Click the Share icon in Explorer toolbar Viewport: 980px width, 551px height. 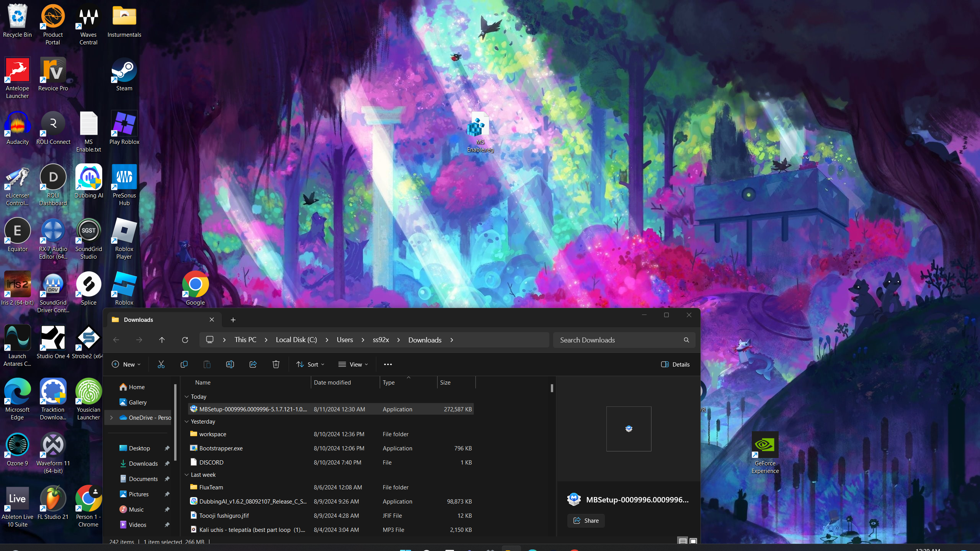[253, 364]
